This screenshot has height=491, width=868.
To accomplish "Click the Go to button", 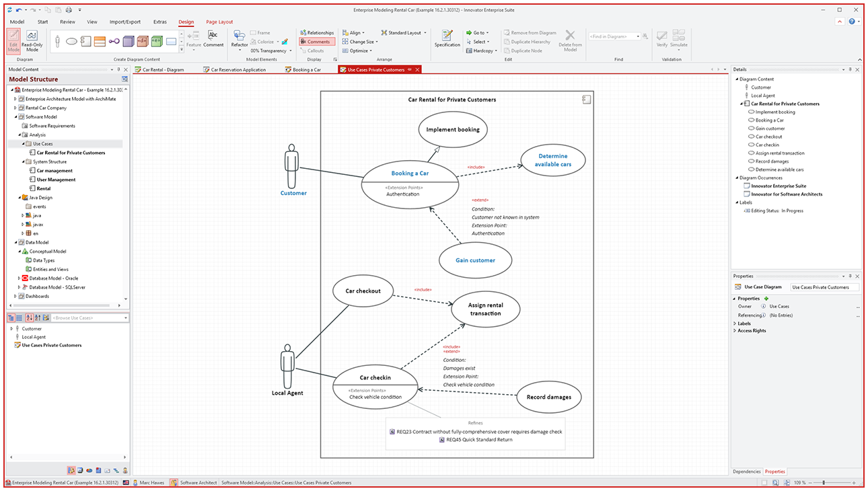I will coord(478,32).
